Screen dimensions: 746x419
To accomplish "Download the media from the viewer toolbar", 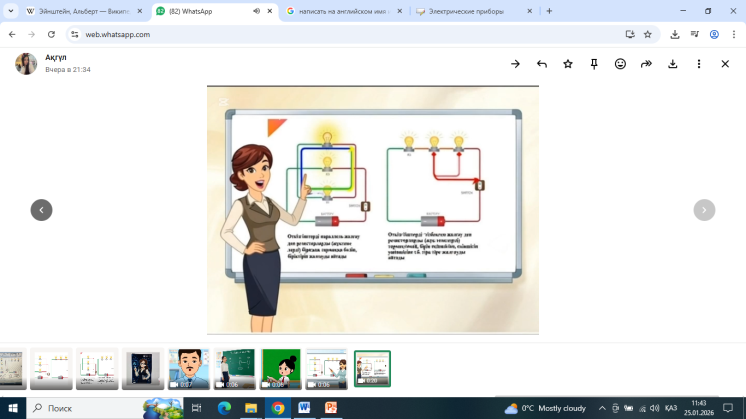I will (x=672, y=64).
